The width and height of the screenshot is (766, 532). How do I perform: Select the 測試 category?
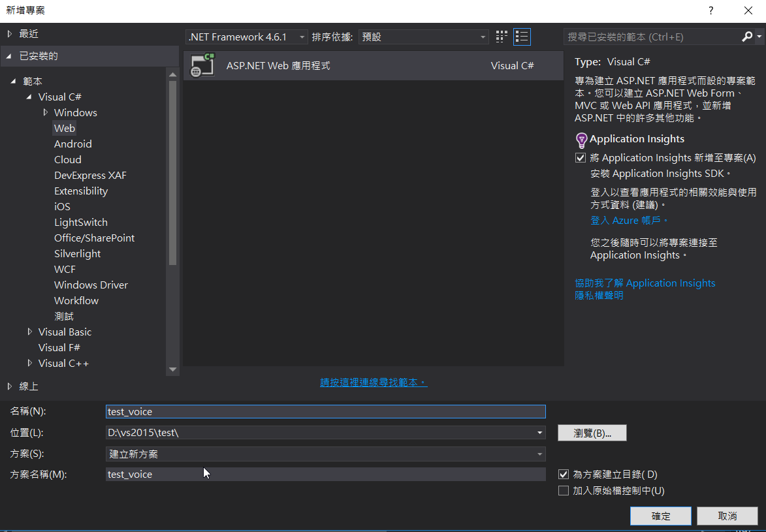[64, 316]
